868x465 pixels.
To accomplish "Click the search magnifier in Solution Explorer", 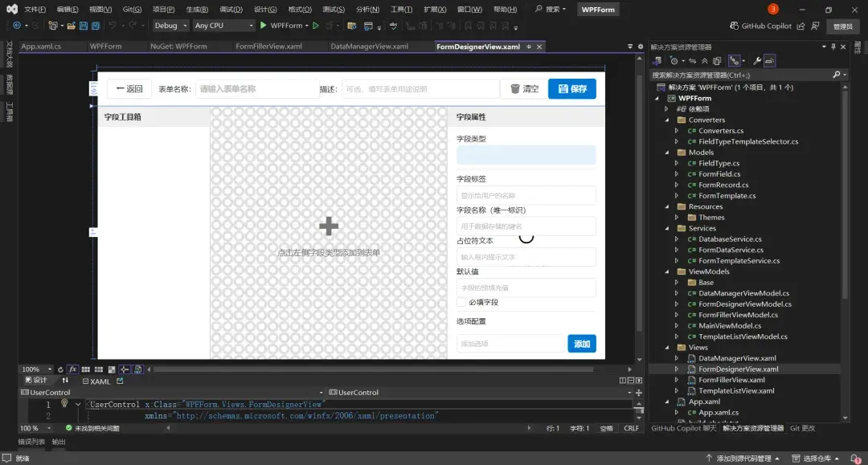I will click(837, 75).
